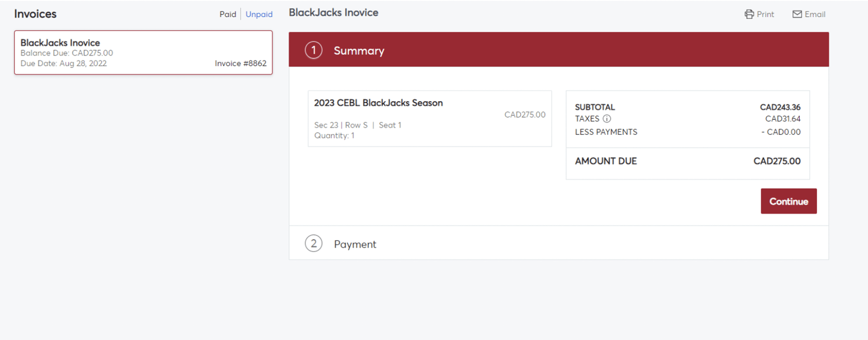
Task: Click the printer icon
Action: [749, 14]
